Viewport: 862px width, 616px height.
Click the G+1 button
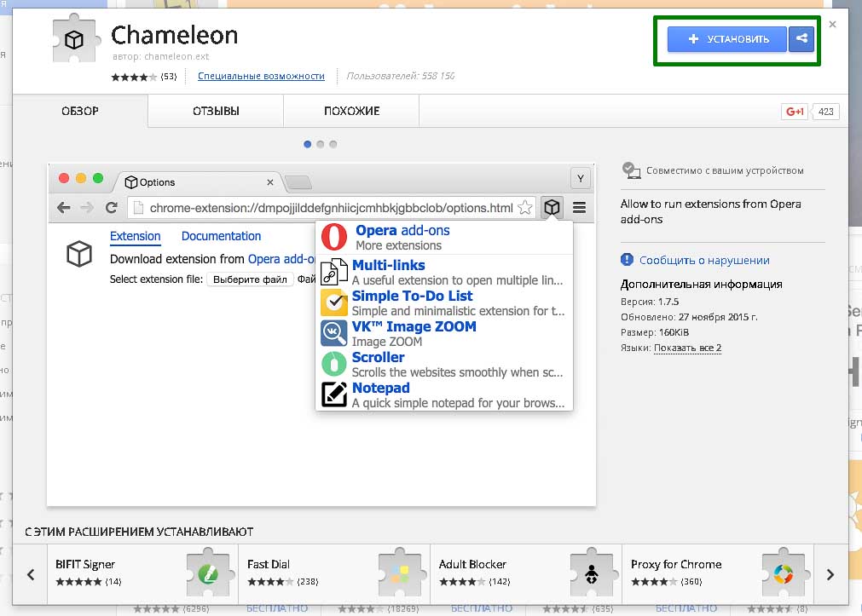click(795, 112)
